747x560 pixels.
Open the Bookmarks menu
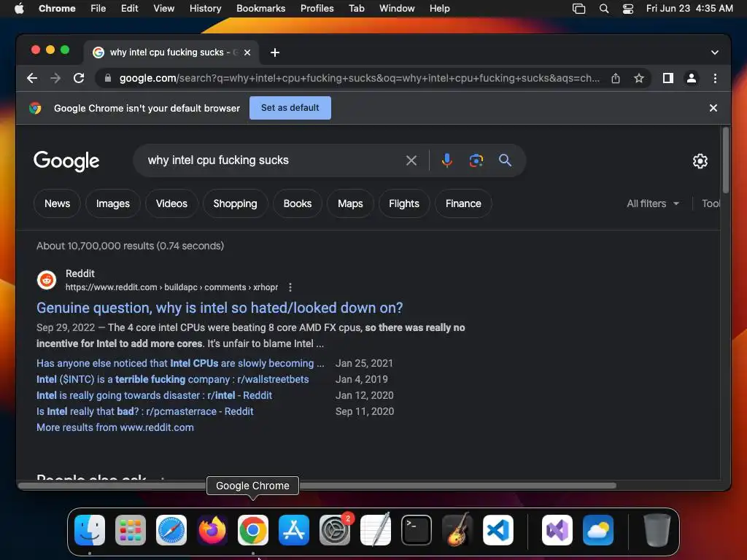coord(260,9)
